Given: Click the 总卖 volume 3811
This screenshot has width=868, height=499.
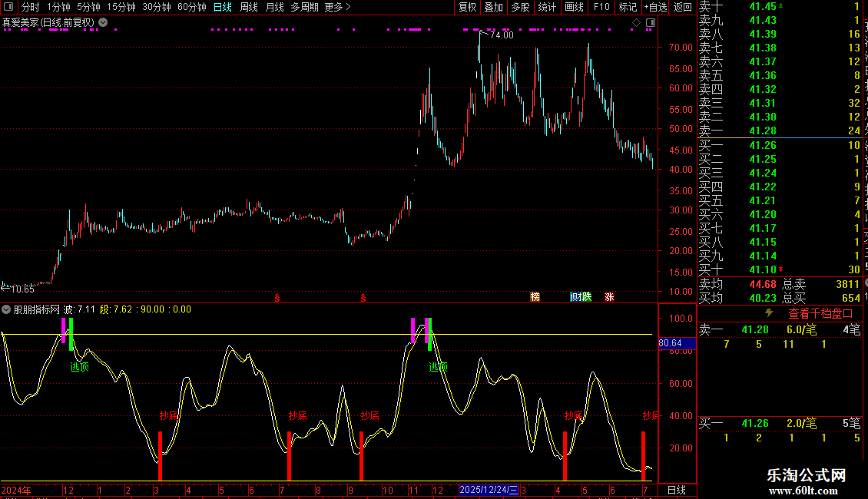Looking at the screenshot, I should (x=847, y=284).
